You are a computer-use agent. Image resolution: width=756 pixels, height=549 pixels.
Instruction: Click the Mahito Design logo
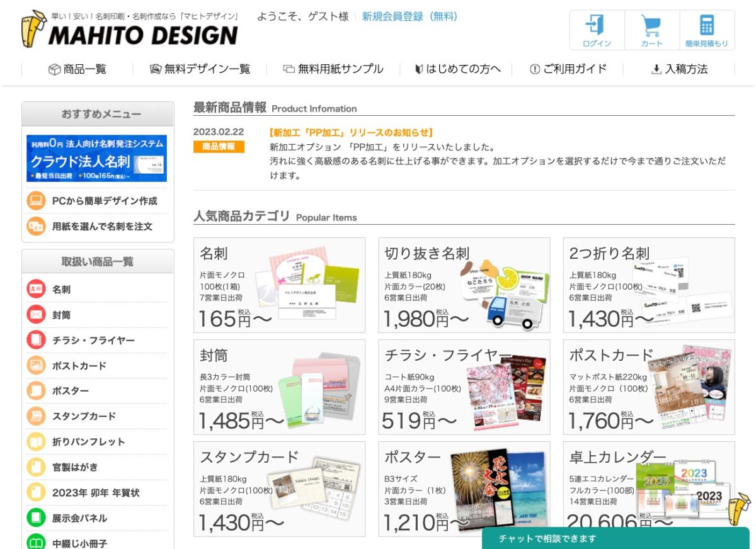click(130, 30)
